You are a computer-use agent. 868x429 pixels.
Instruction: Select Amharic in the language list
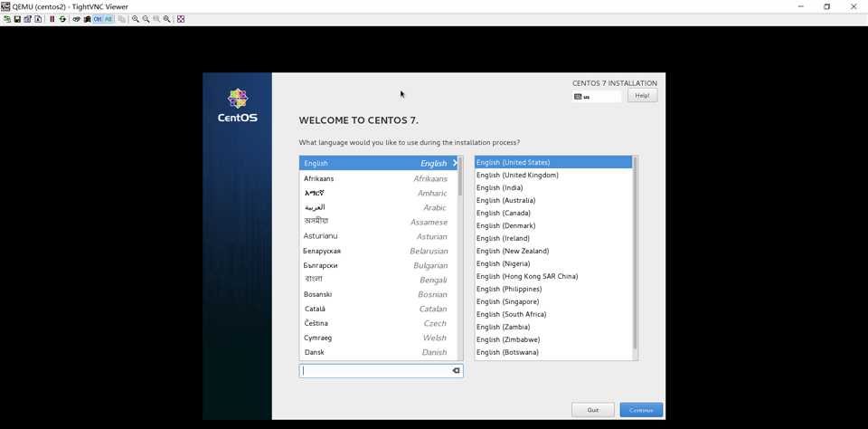pyautogui.click(x=379, y=193)
